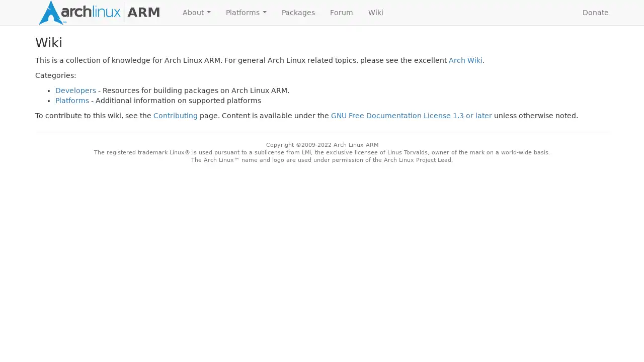Click the Wiki page heading

pyautogui.click(x=49, y=43)
